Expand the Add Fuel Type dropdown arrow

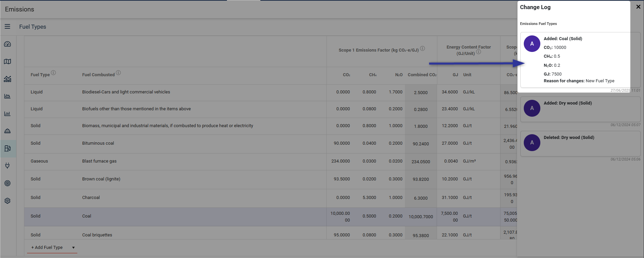coord(73,248)
